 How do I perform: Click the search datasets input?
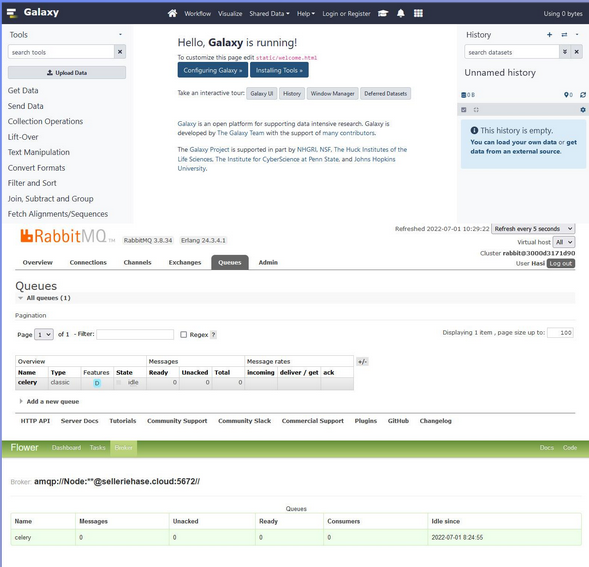(x=512, y=52)
